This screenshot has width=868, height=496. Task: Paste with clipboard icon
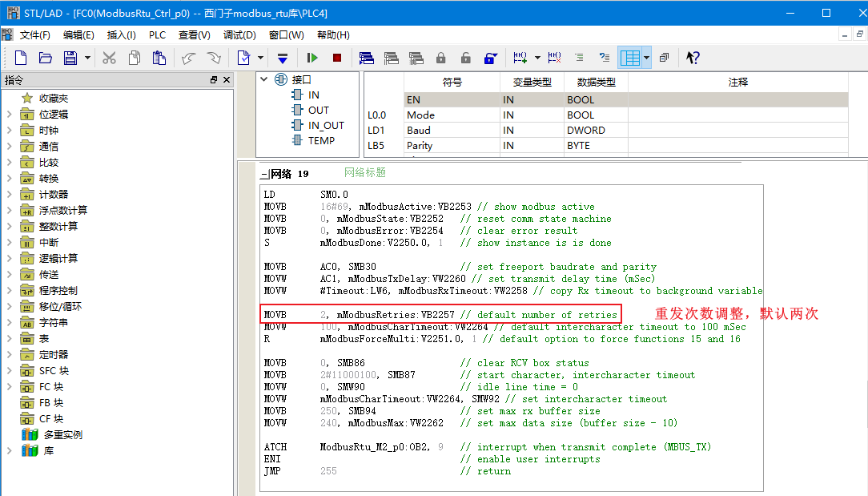click(x=159, y=58)
